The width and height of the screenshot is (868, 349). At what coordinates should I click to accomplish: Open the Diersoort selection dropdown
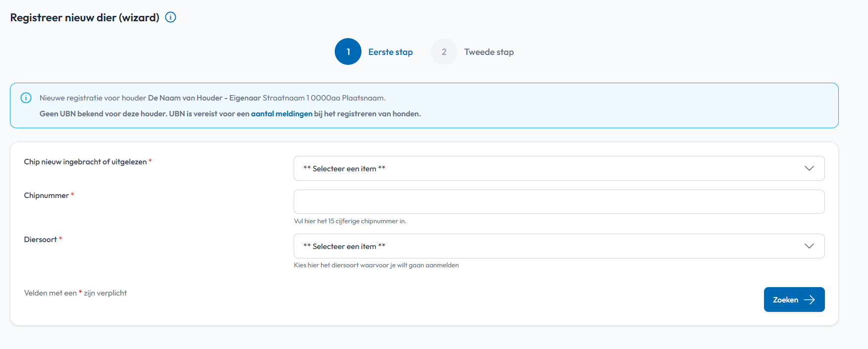[x=559, y=246]
